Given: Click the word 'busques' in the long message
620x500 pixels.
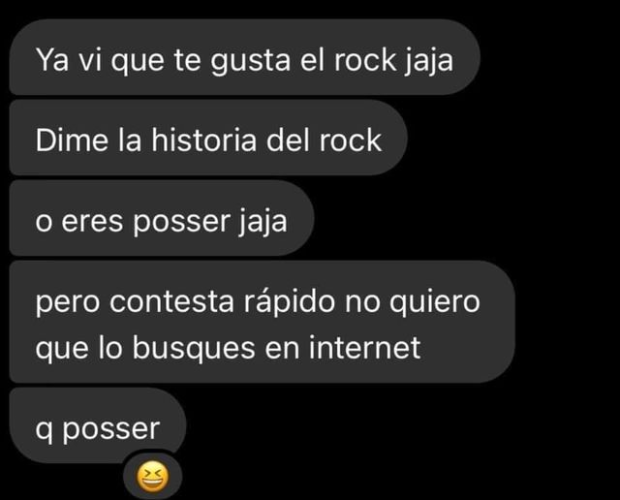Looking at the screenshot, I should [x=193, y=349].
